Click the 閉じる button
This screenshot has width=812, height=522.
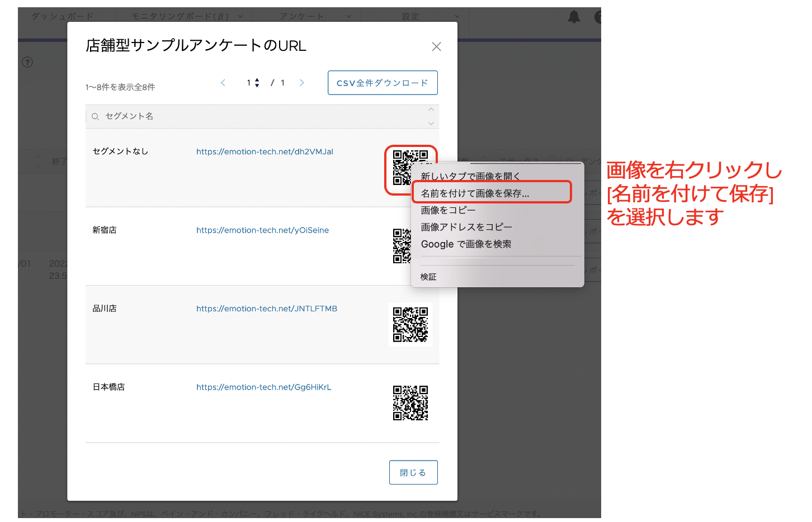(x=413, y=472)
